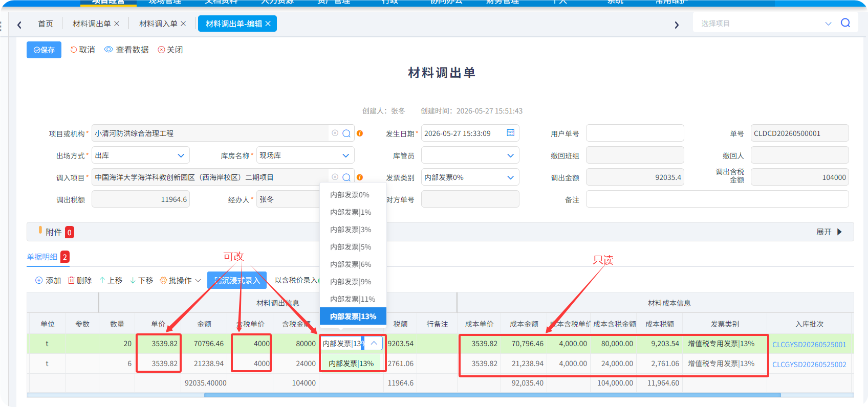
Task: Select 内部发票|3% from the dropdown list
Action: [x=353, y=230]
